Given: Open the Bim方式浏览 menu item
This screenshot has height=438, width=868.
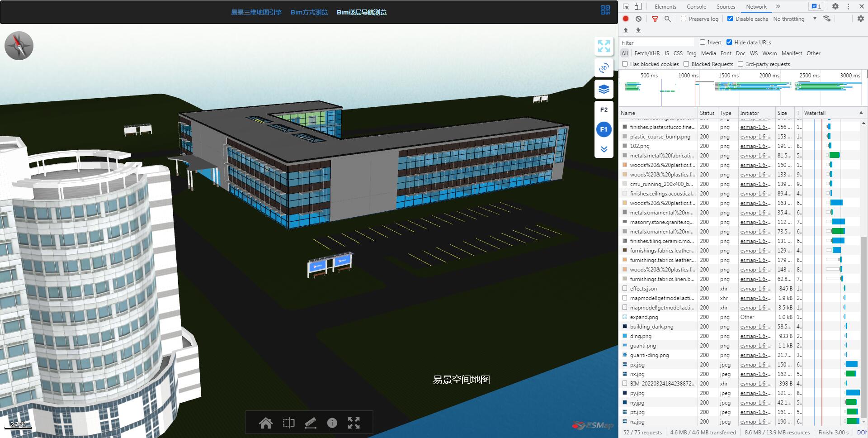Looking at the screenshot, I should (x=309, y=12).
